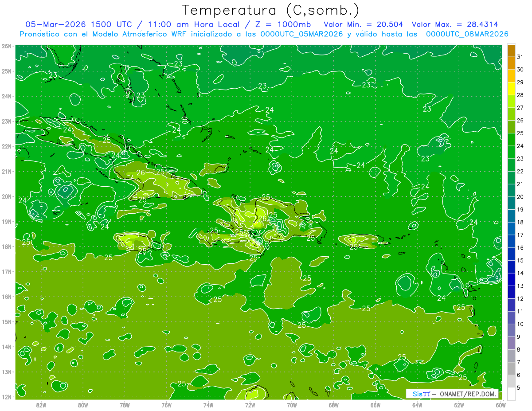Click the "20N" latitude axis label
The width and height of the screenshot is (532, 411).
(6, 196)
